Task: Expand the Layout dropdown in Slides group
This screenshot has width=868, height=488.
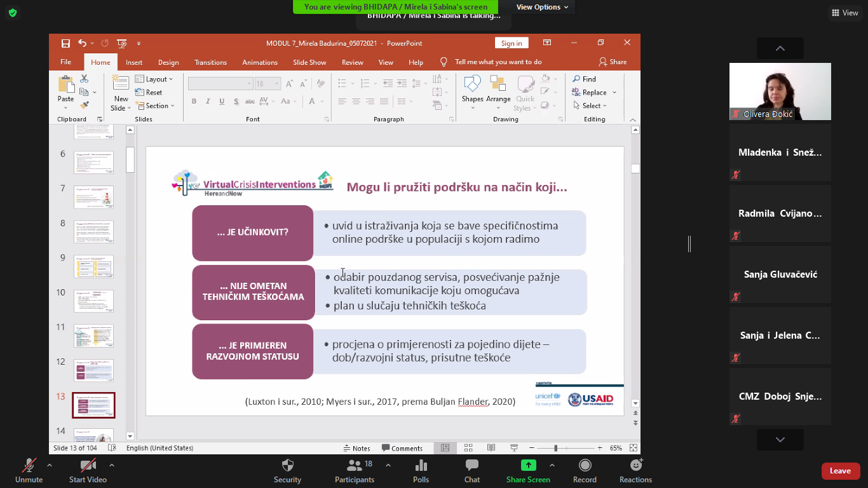Action: 156,79
